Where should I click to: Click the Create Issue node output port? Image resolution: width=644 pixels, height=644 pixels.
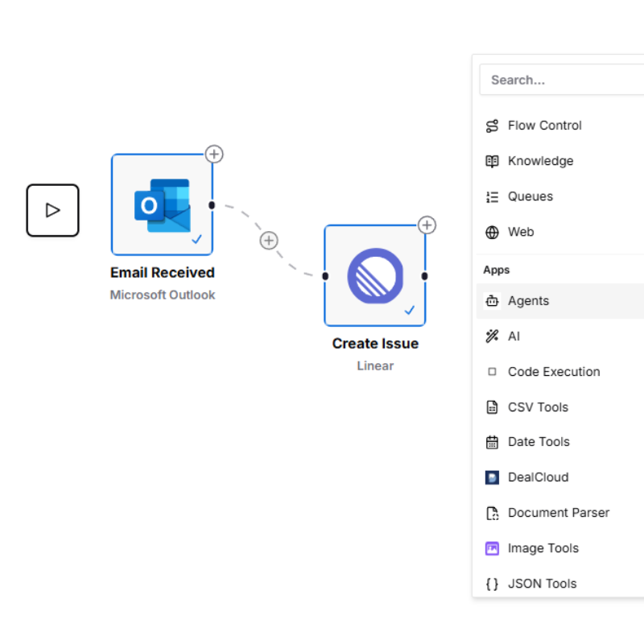425,276
